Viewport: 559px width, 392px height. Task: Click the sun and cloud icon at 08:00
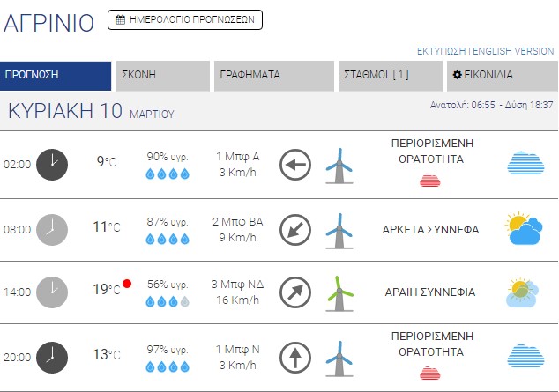[x=524, y=229]
